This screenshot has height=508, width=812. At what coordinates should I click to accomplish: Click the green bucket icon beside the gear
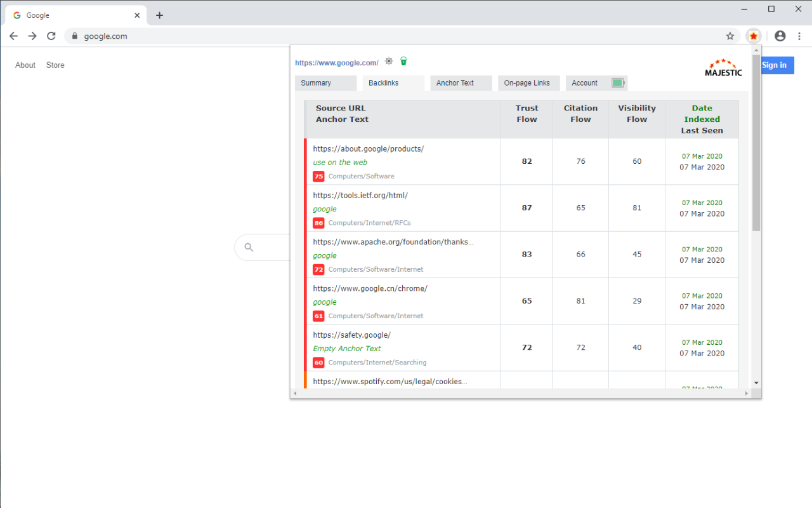[x=403, y=61]
